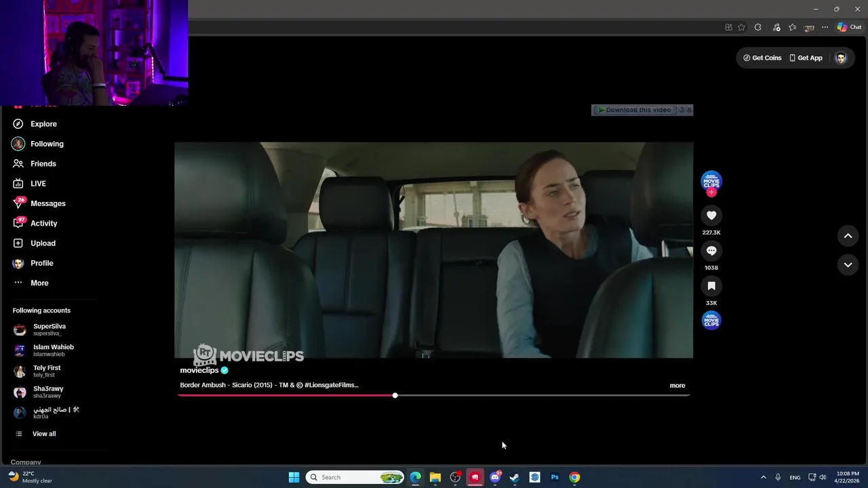This screenshot has height=488, width=868.
Task: Like the video with the heart icon
Action: [711, 216]
